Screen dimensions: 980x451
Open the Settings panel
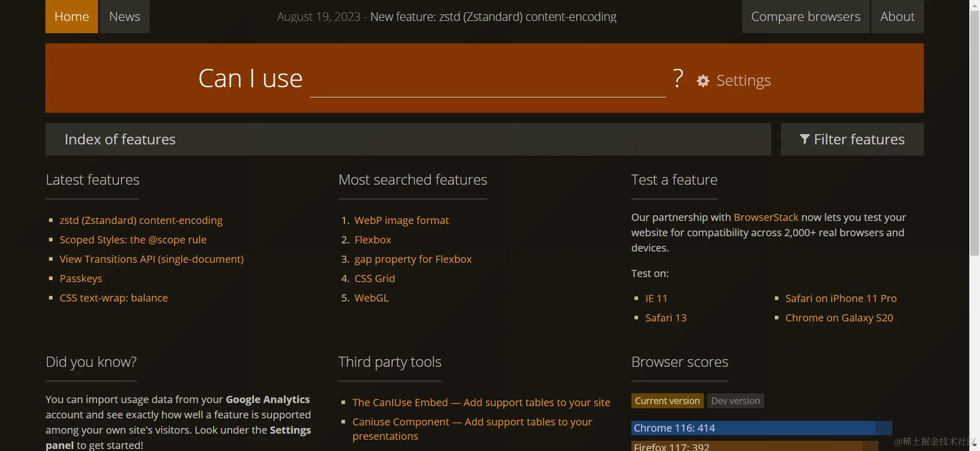click(x=743, y=81)
